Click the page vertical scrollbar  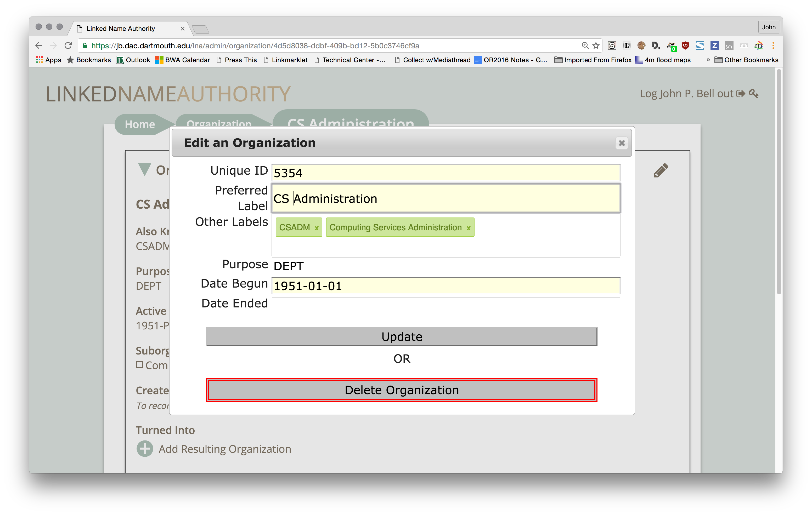(x=779, y=182)
